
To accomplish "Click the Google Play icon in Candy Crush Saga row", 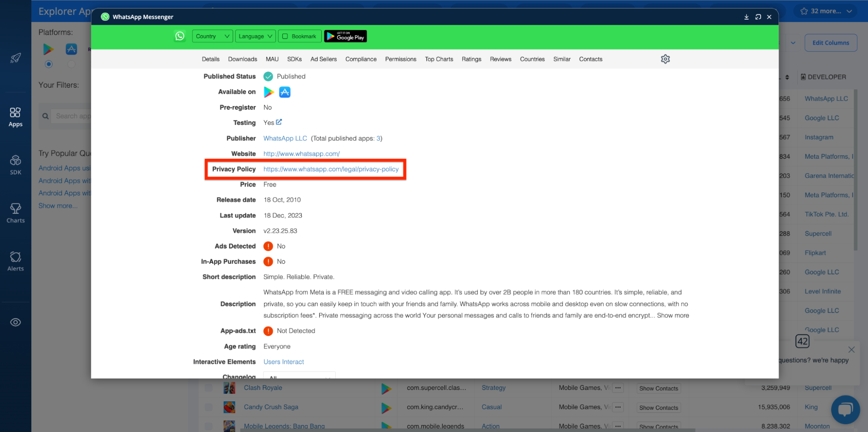I will pyautogui.click(x=386, y=408).
